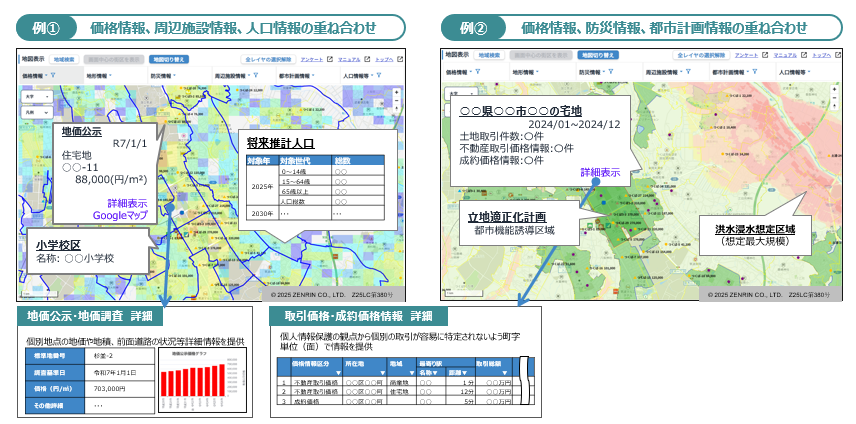Click the red bar chart thumbnail in 地価公示 details
Viewport: 856px width, 424px height.
(205, 380)
